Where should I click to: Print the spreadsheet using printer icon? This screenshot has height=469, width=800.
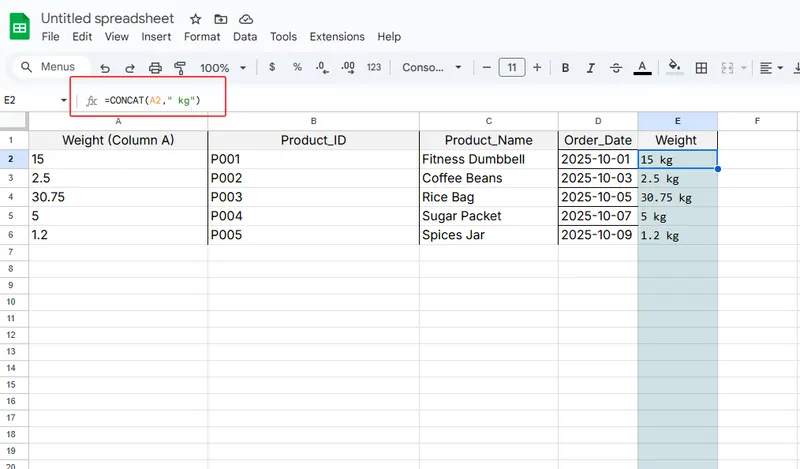[x=155, y=68]
